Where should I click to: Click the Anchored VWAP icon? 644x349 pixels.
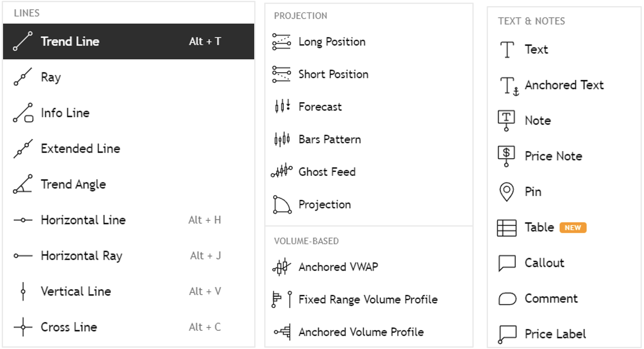(x=281, y=267)
